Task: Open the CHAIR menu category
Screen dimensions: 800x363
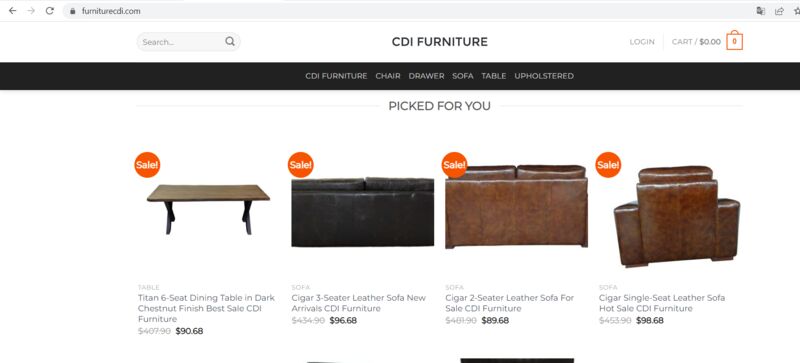Action: point(388,76)
